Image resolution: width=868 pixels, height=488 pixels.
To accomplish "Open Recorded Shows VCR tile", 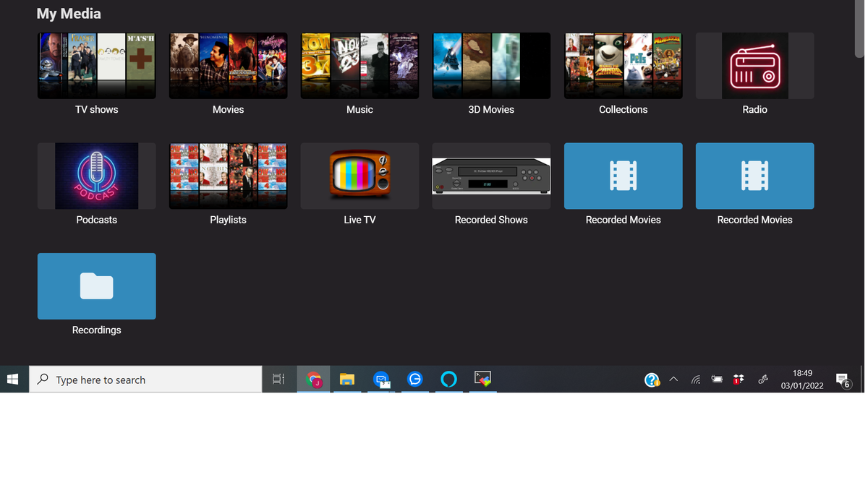I will click(491, 176).
